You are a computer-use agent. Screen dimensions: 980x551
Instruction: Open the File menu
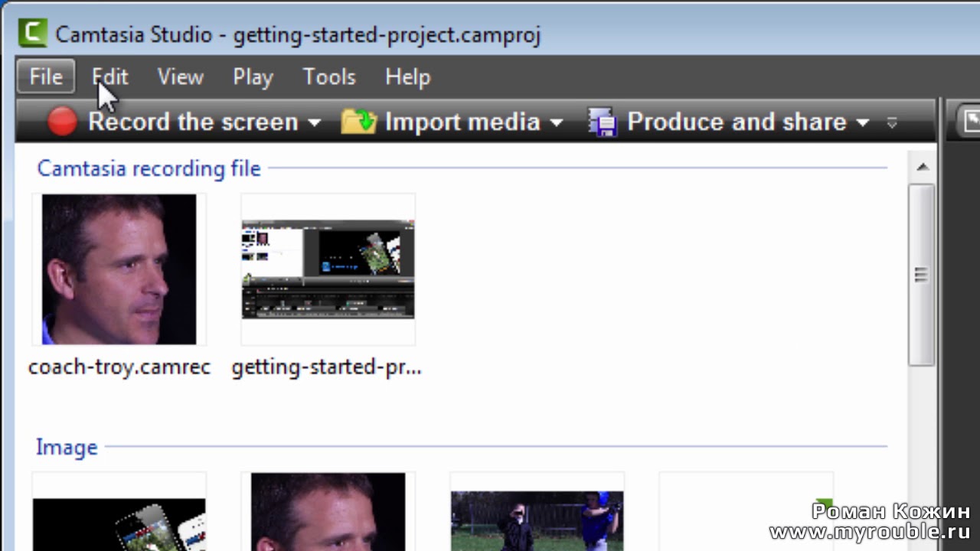pos(46,77)
